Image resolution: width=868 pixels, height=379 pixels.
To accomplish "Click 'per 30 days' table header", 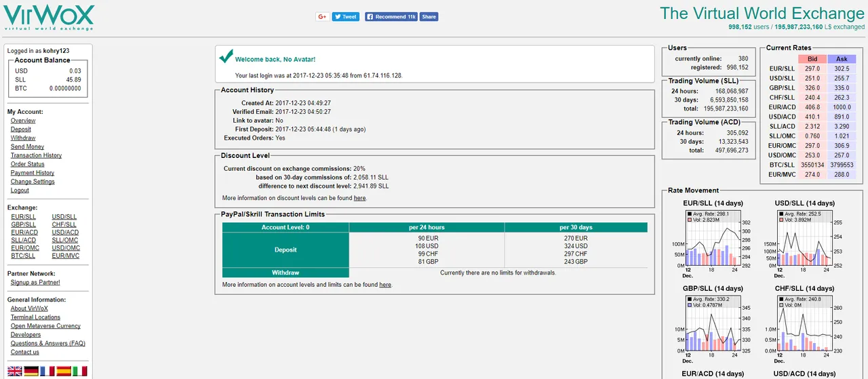I will (576, 228).
